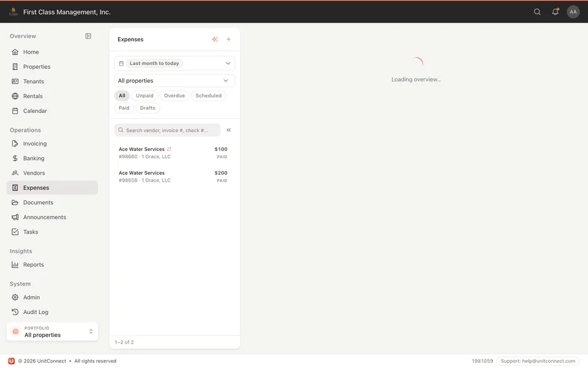Open the search icon in top bar
The height and width of the screenshot is (368, 588).
537,12
